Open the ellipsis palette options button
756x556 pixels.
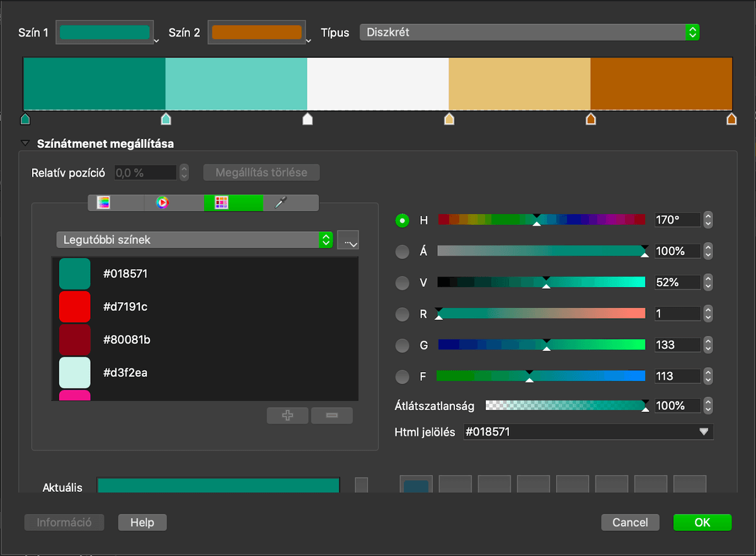[348, 240]
